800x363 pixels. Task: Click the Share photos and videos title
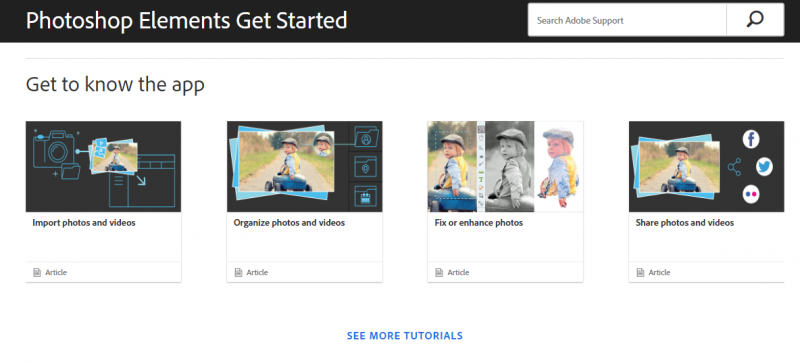[685, 223]
